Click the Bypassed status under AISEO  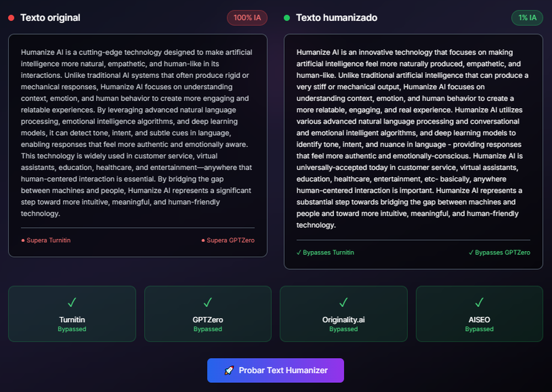pos(479,329)
